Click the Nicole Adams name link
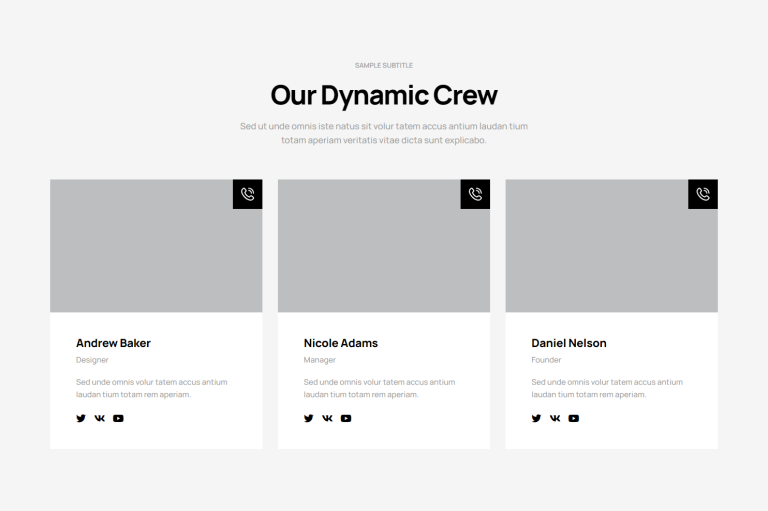The image size is (768, 511). pyautogui.click(x=341, y=343)
